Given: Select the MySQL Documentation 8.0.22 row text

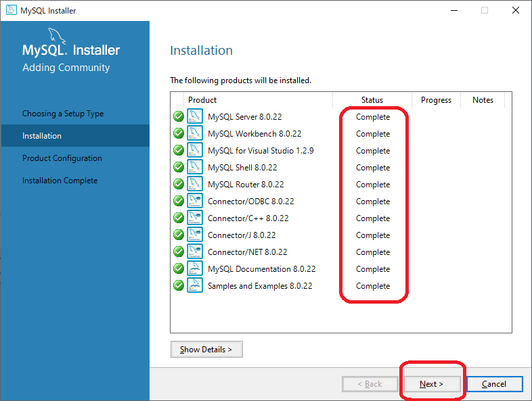Looking at the screenshot, I should 261,270.
